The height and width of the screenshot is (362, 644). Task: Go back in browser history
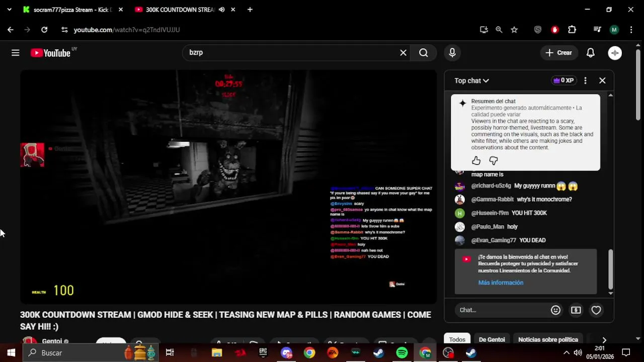11,30
